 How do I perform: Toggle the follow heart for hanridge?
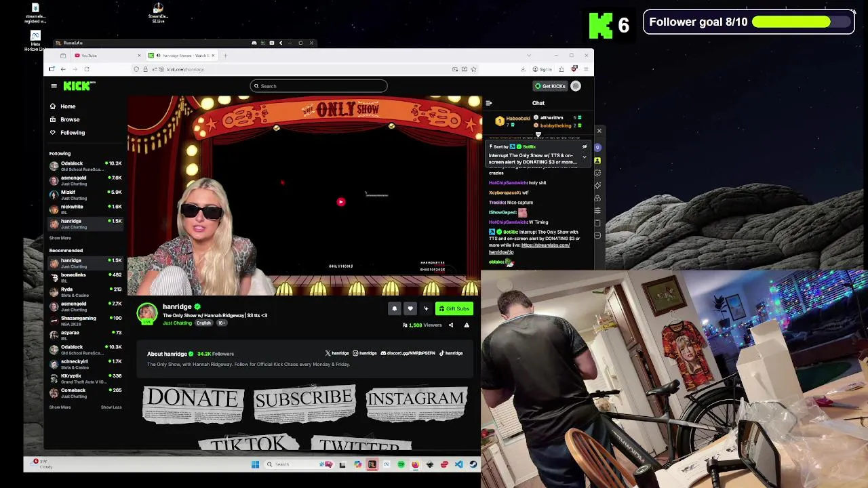pos(410,308)
